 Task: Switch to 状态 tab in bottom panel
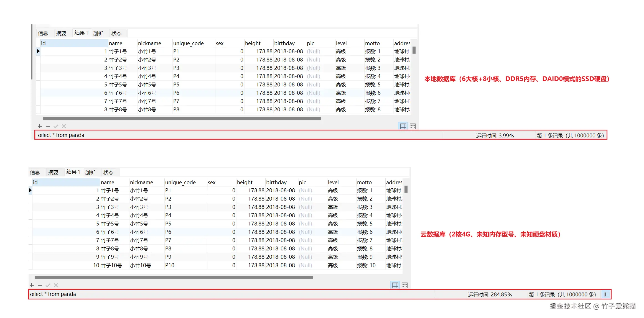click(108, 173)
